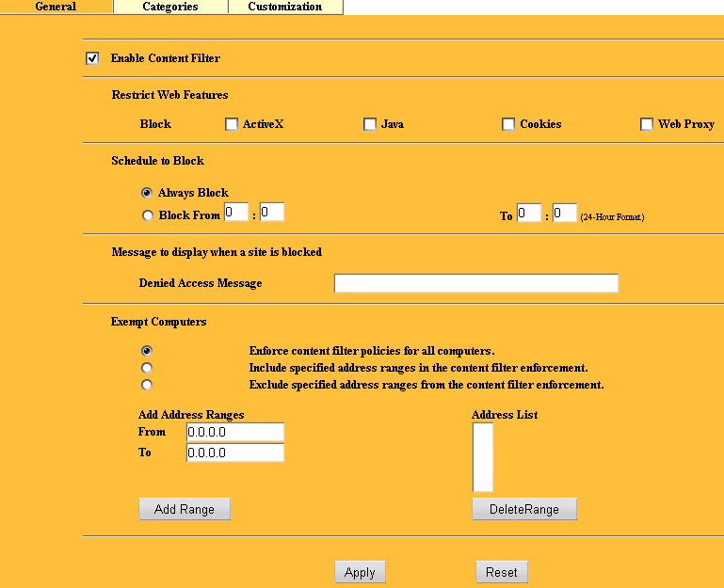Check the Cookies block option
The width and height of the screenshot is (724, 588).
508,124
